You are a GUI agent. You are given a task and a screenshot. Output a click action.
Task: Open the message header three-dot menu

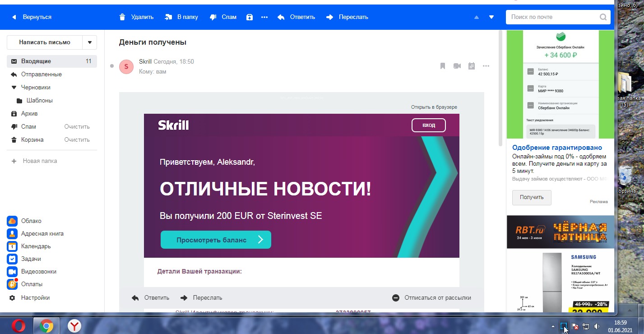[486, 66]
